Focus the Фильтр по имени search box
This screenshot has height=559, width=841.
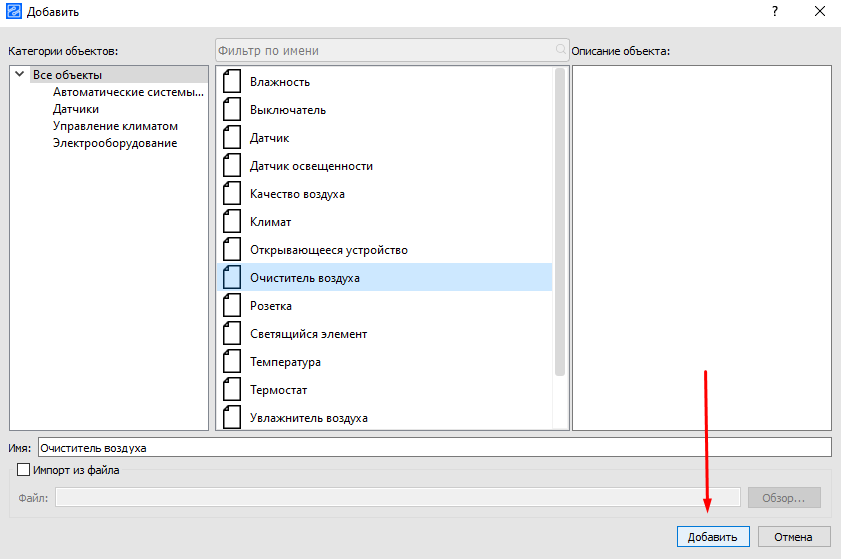coord(385,50)
